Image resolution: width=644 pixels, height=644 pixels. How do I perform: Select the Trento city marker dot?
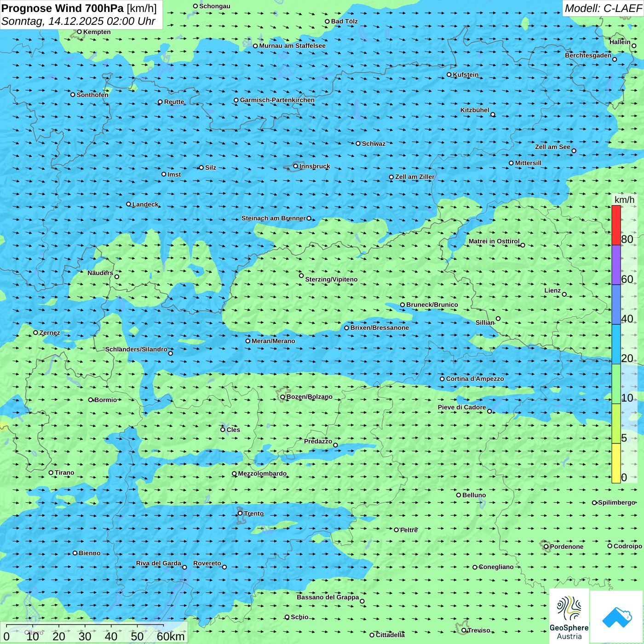point(240,513)
